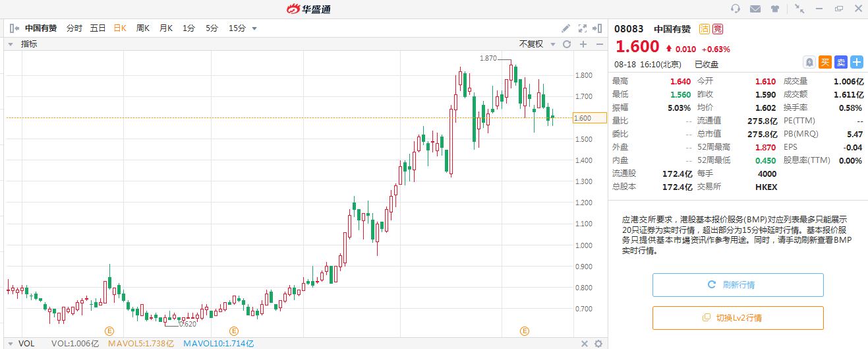Open the customer service headset icon
The image size is (868, 349).
[x=736, y=9]
